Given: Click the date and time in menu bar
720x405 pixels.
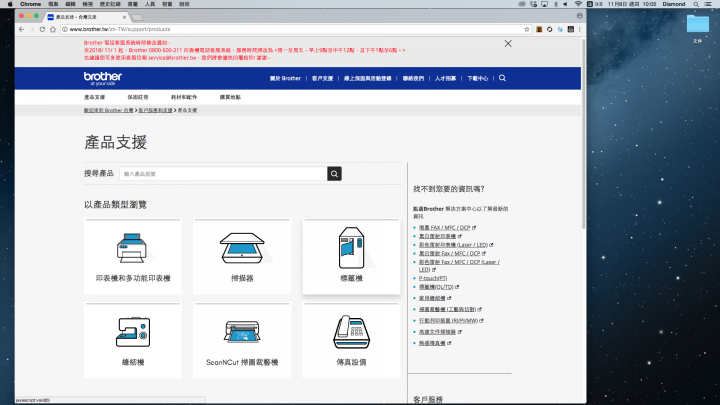Looking at the screenshot, I should pyautogui.click(x=631, y=4).
